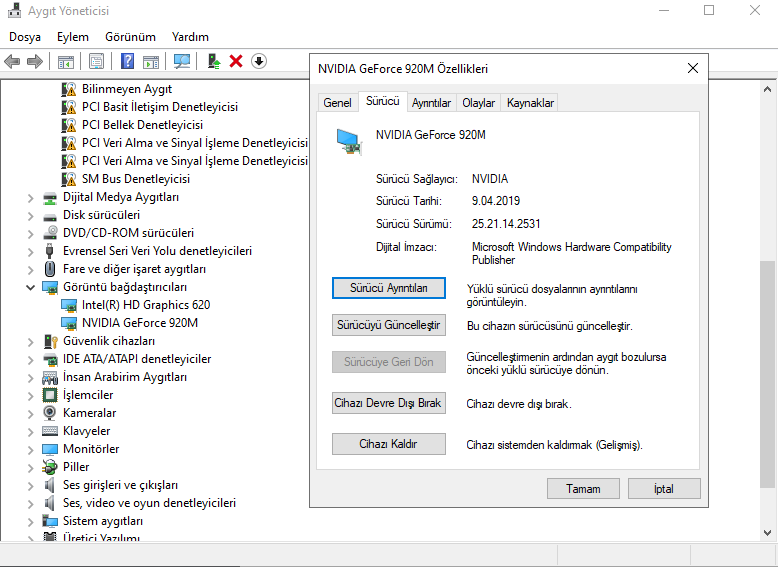Click driver version value 25.21.14.2531

506,224
